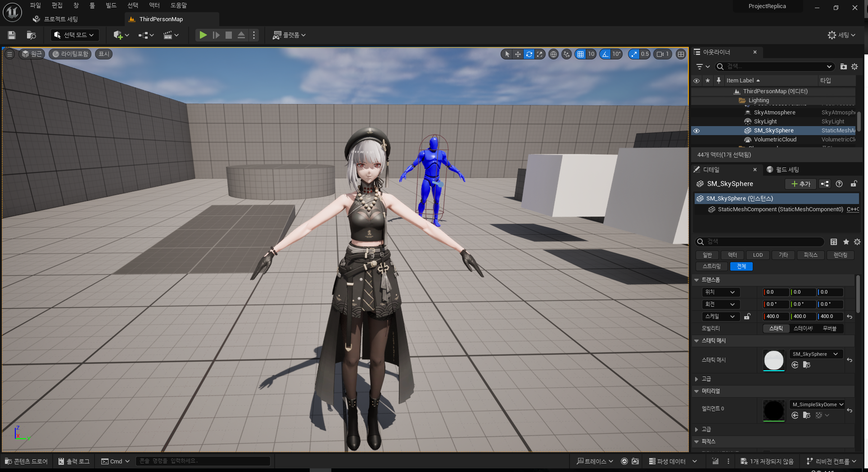The width and height of the screenshot is (868, 472).
Task: Open play options three-dot menu
Action: pos(254,35)
